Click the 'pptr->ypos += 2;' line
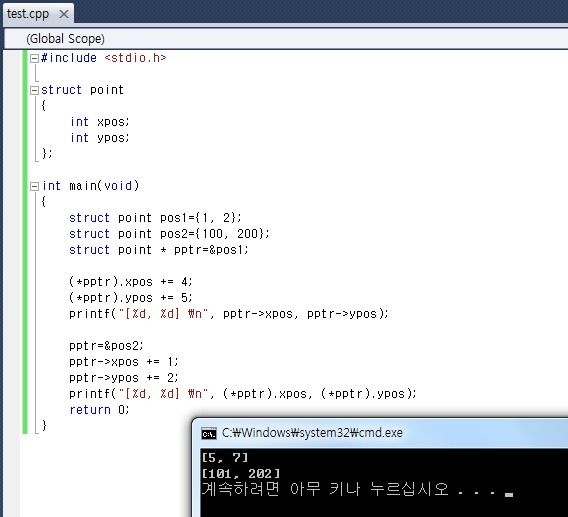This screenshot has height=517, width=568. 124,378
